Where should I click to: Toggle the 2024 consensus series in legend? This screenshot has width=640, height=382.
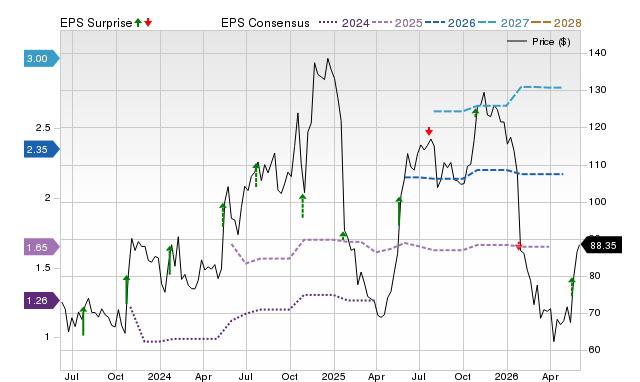point(344,23)
